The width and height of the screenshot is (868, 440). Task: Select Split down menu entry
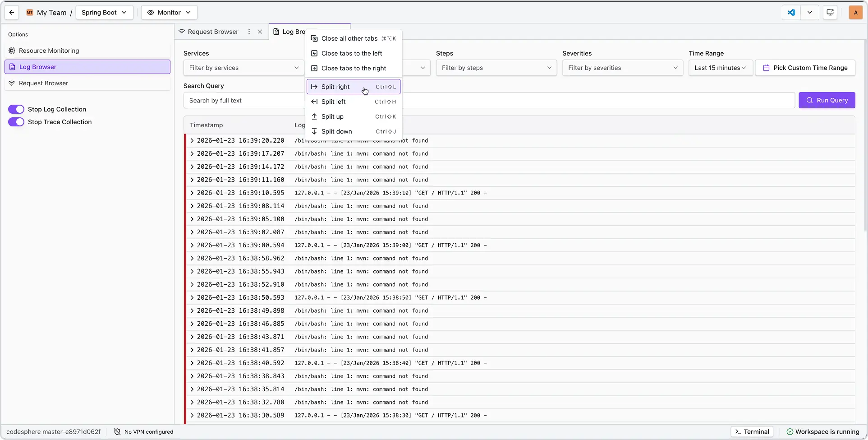(x=336, y=131)
